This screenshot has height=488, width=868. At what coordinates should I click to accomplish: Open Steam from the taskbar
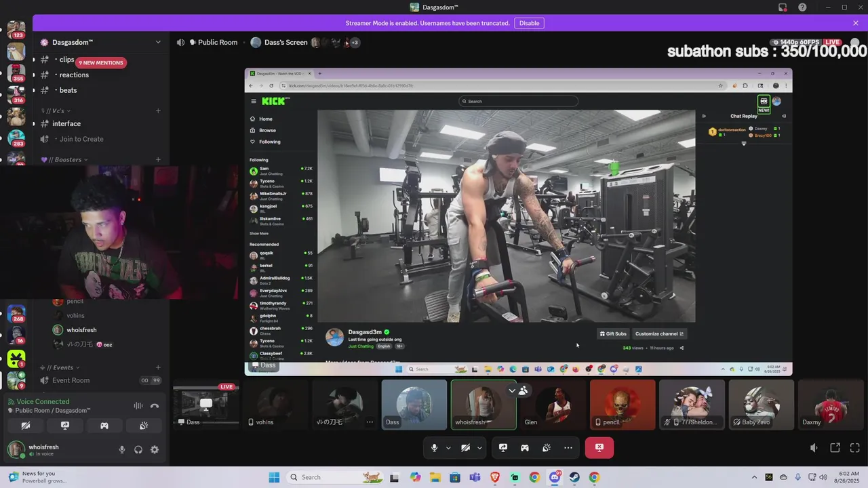[574, 477]
